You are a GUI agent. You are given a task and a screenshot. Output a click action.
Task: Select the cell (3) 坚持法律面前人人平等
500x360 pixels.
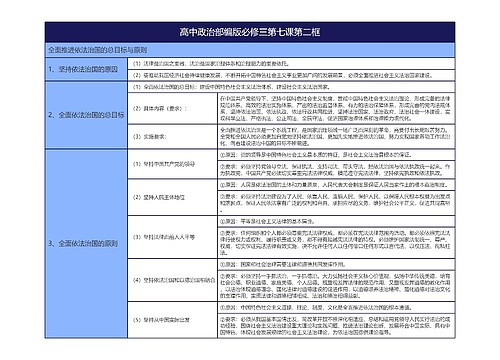(x=172, y=237)
